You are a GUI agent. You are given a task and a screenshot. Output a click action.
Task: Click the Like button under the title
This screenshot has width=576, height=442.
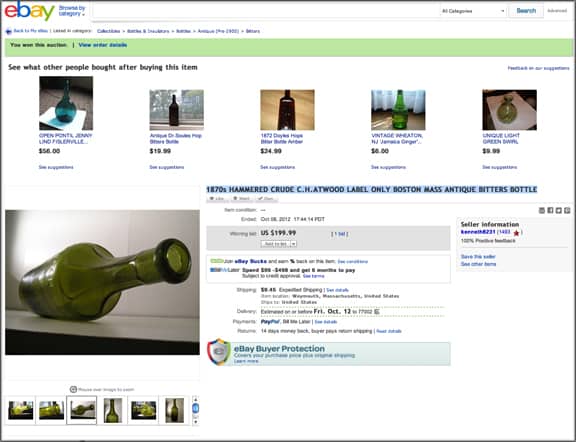[218, 198]
